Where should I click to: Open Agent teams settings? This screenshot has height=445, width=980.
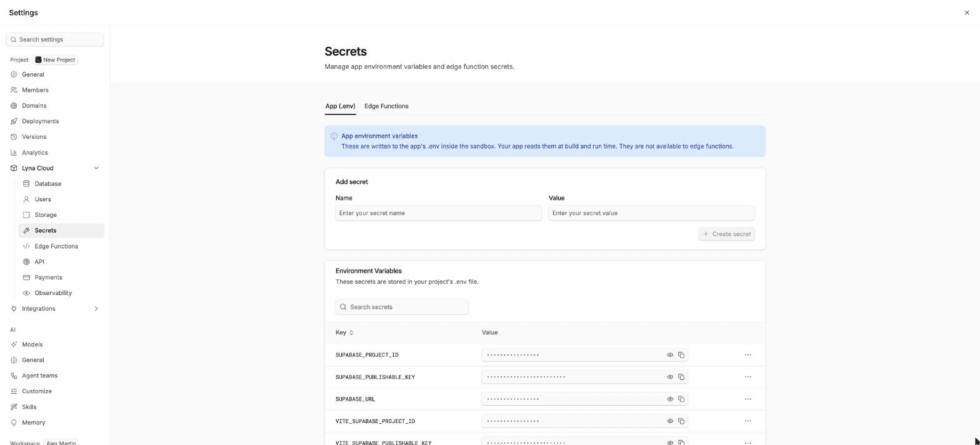click(x=55, y=376)
